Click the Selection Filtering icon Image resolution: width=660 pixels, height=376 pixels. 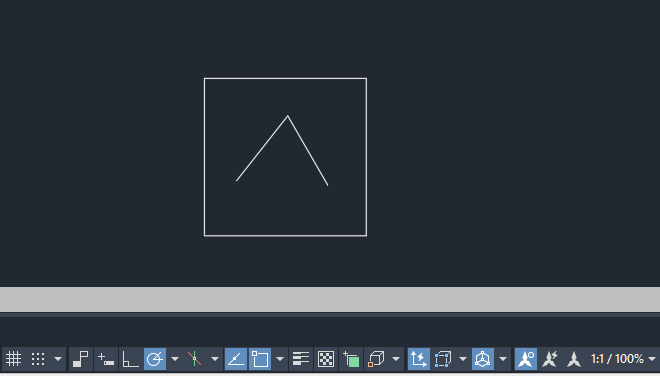(x=443, y=359)
